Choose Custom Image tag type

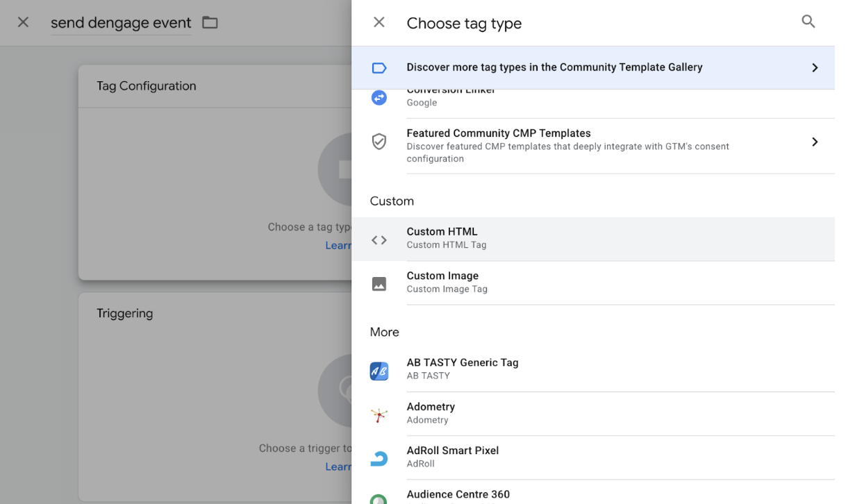click(593, 283)
